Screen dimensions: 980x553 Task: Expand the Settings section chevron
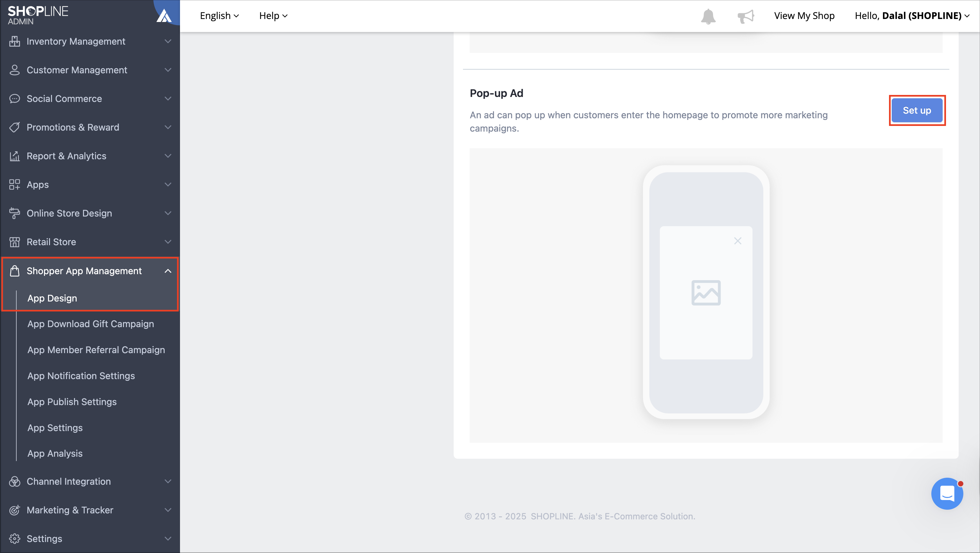(x=168, y=539)
